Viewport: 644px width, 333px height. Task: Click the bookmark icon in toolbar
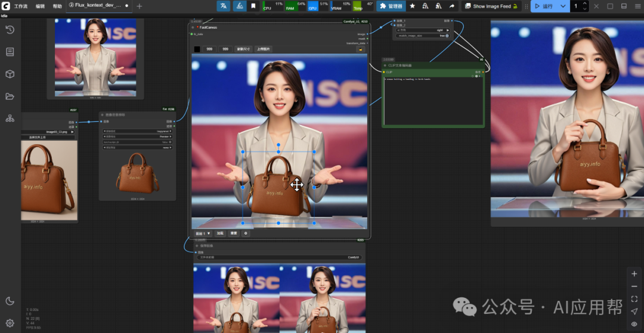pyautogui.click(x=253, y=6)
